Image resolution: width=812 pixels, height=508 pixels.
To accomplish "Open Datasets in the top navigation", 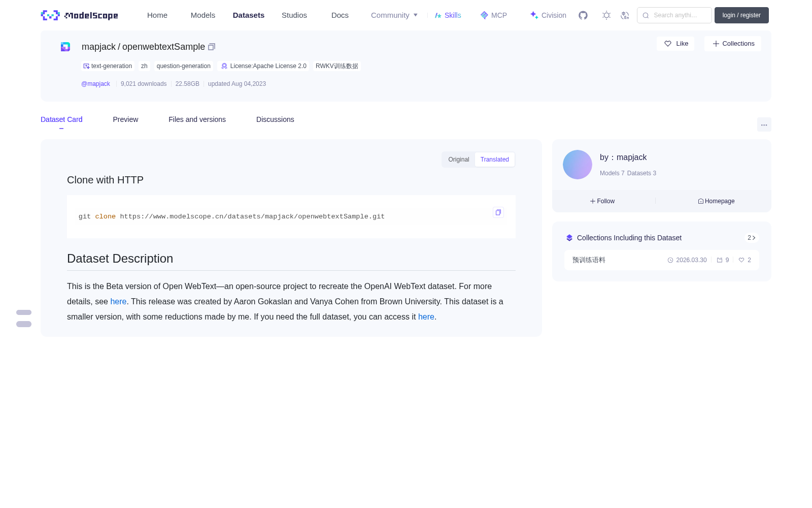I will click(249, 15).
